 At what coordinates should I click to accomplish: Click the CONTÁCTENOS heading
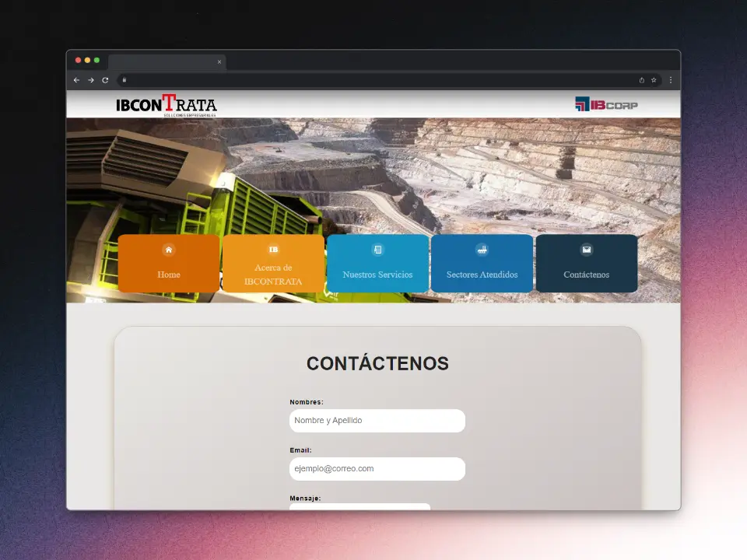(x=378, y=363)
